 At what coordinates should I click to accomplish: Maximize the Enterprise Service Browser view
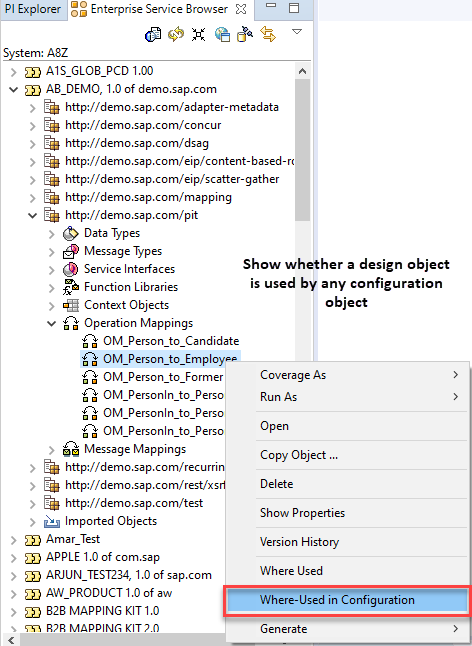coord(294,8)
